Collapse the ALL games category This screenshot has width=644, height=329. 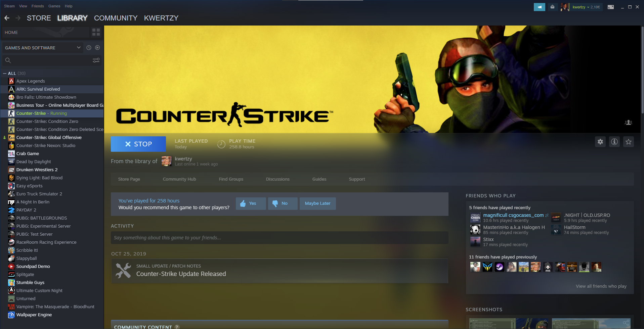(5, 73)
